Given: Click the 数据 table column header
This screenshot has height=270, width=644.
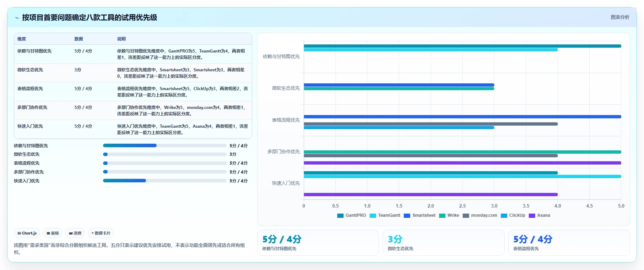Looking at the screenshot, I should [x=79, y=39].
